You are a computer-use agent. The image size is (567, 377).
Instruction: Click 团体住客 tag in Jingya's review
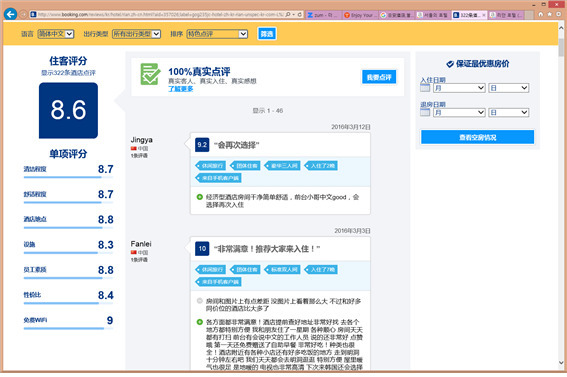245,166
